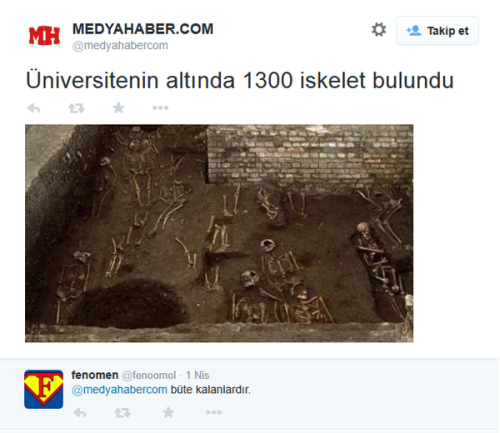500x433 pixels.
Task: Enlarge the skeleton excavation photo
Action: tap(219, 233)
